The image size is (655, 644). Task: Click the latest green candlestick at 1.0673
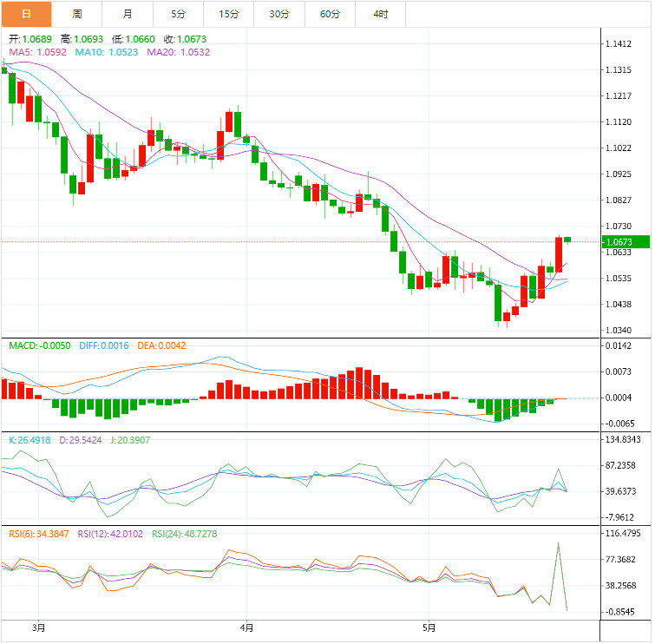(x=567, y=240)
